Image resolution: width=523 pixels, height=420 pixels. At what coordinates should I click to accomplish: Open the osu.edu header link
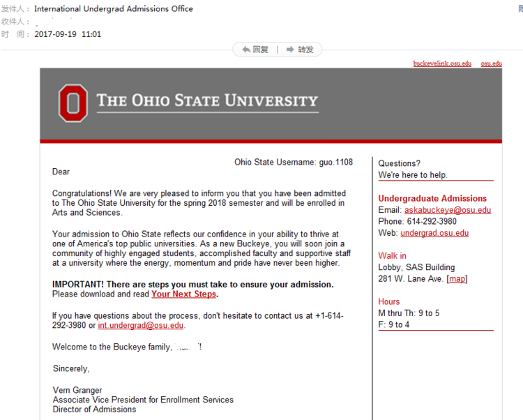pyautogui.click(x=491, y=63)
